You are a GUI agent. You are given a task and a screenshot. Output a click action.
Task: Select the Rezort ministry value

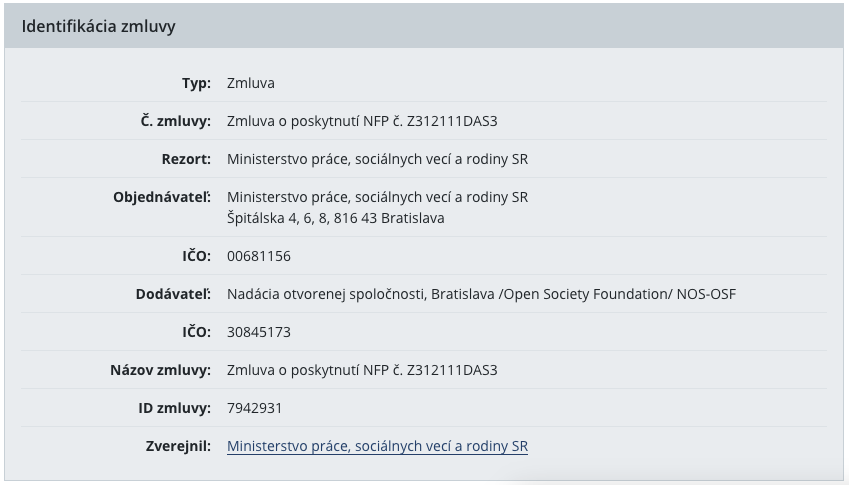377,159
